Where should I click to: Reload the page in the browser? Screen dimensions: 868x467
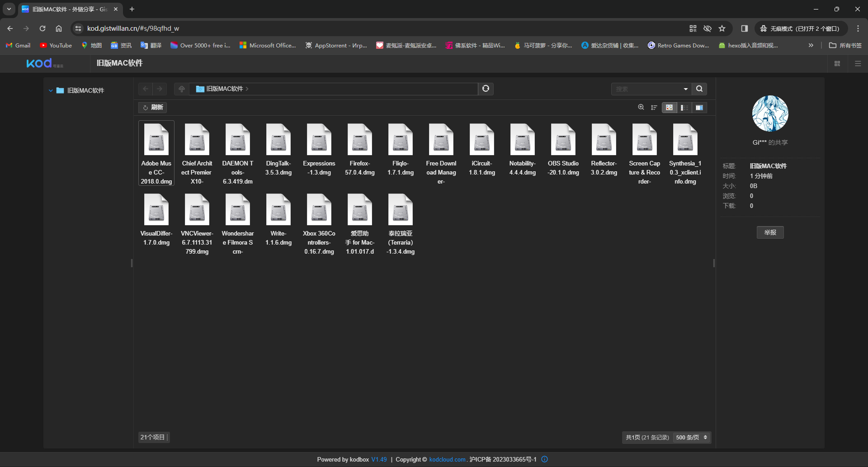pyautogui.click(x=42, y=28)
